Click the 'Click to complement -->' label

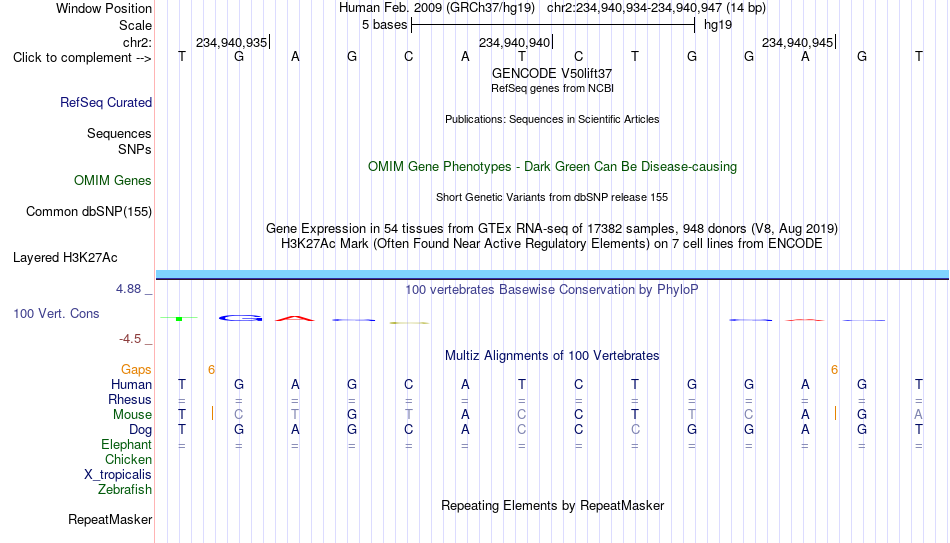[x=82, y=58]
